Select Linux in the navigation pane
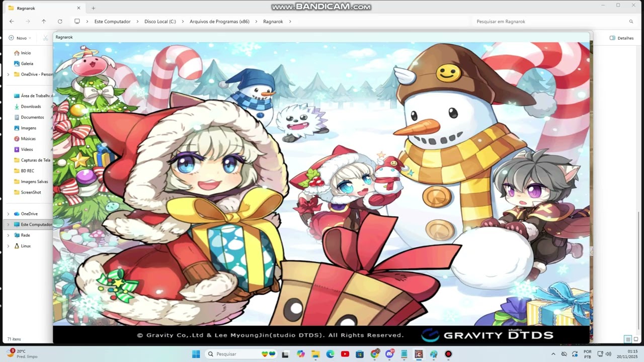 click(x=23, y=246)
